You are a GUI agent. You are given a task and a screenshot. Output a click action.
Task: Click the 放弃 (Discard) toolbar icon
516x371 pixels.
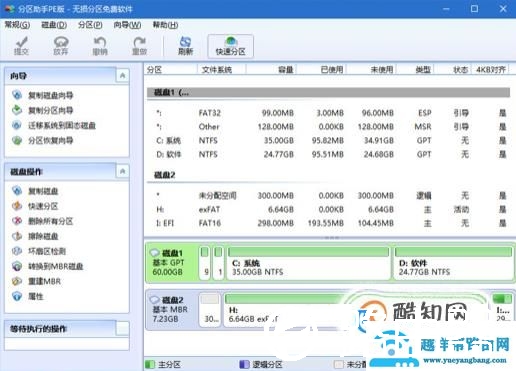click(61, 46)
